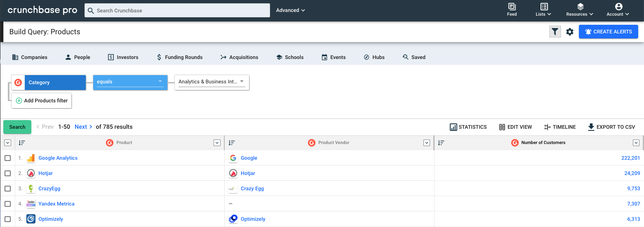Open the Product column options dropdown
The image size is (644, 227).
(x=217, y=143)
